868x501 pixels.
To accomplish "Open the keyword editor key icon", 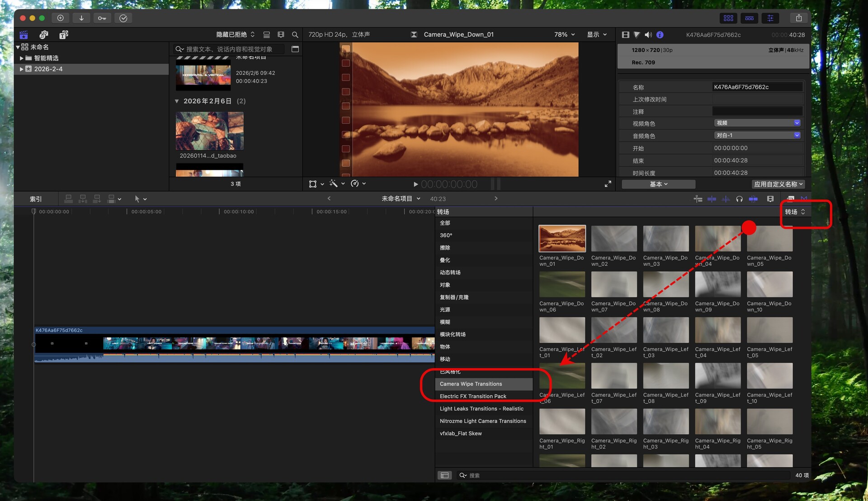I will (102, 18).
